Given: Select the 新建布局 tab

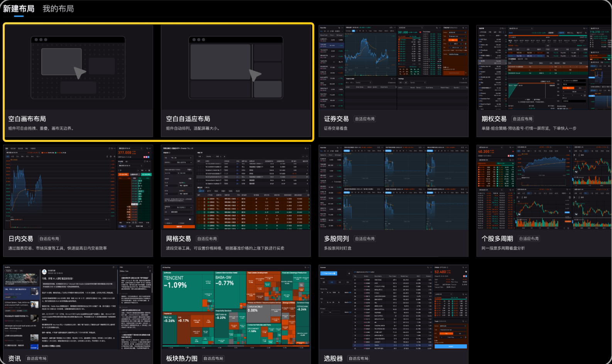Looking at the screenshot, I should (x=19, y=8).
